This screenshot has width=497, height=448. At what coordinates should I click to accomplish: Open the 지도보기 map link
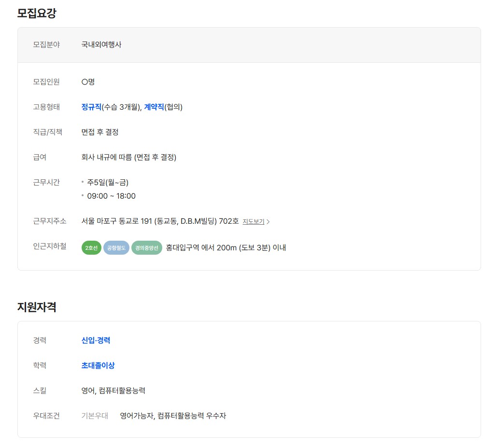pos(253,222)
